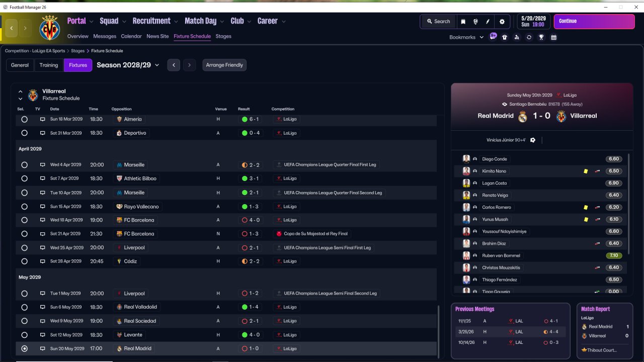
Task: Click Diego Conde's player portrait
Action: coord(466,159)
